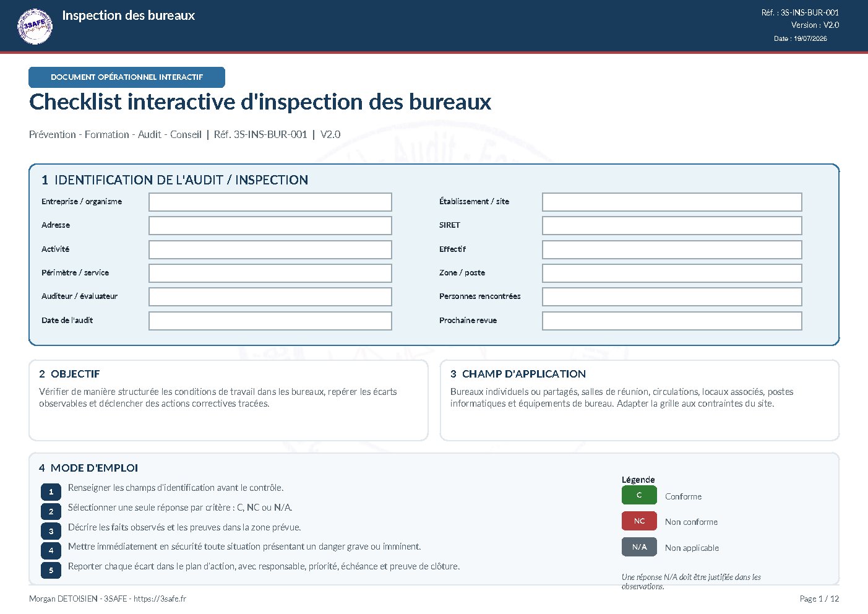Click the Établissement / site input field

[x=672, y=202]
